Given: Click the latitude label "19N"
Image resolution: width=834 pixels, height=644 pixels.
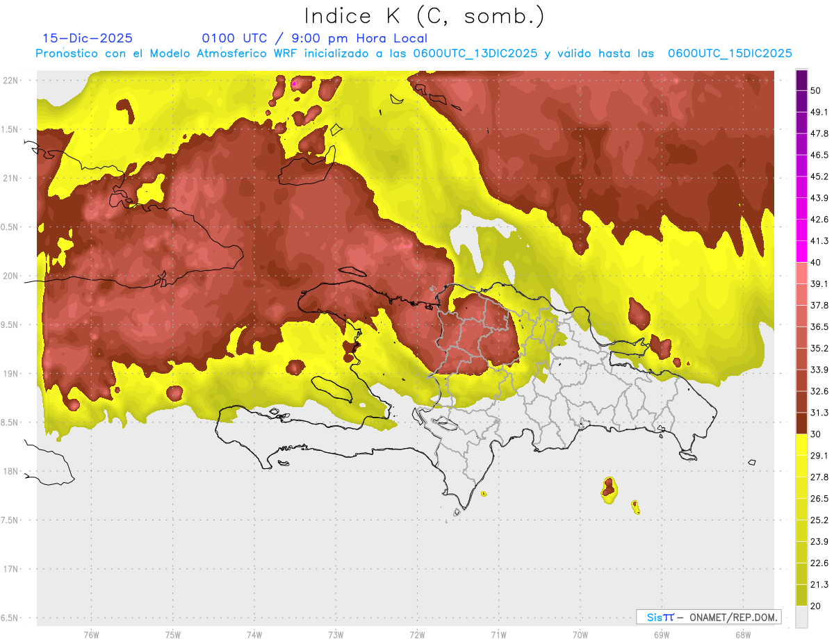Looking at the screenshot, I should point(11,374).
